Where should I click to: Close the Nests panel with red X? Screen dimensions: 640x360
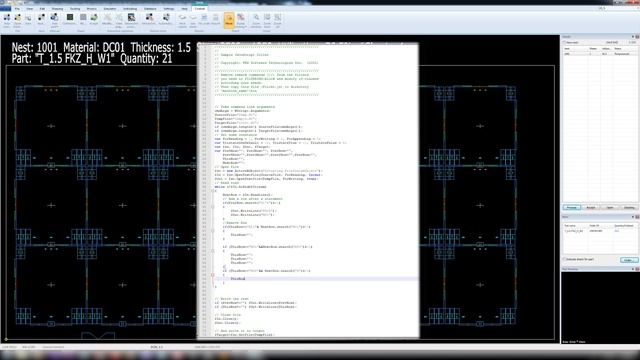[637, 37]
